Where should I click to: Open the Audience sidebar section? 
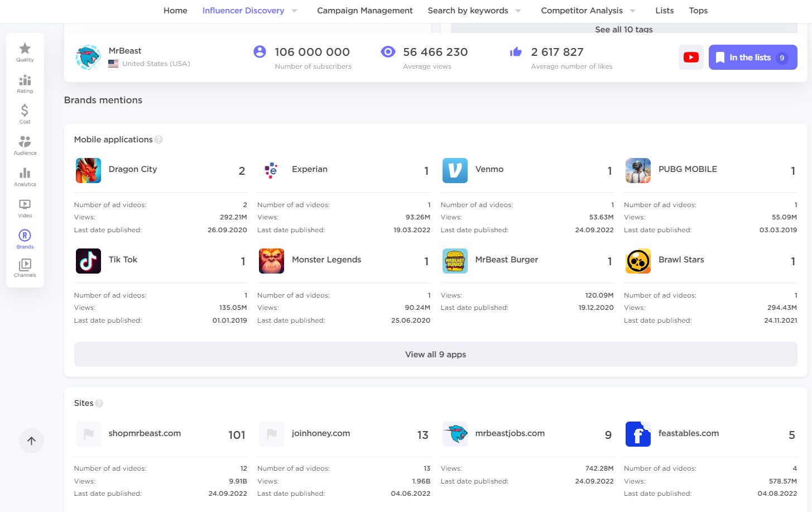tap(25, 145)
